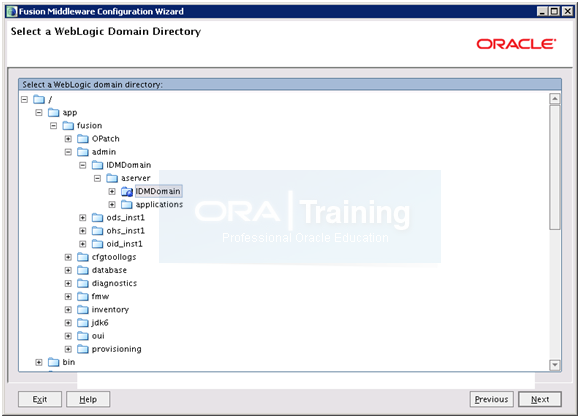
Task: Click the vertical scrollbar thumb
Action: (x=554, y=168)
